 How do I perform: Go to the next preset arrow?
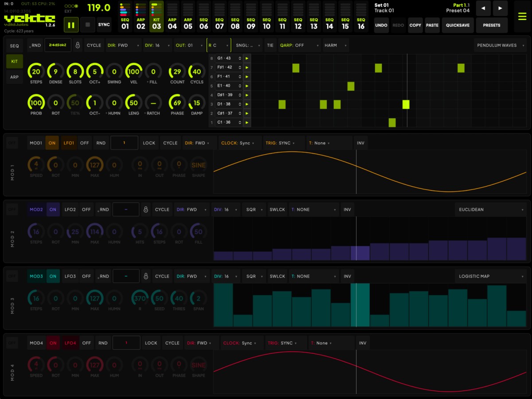[500, 8]
